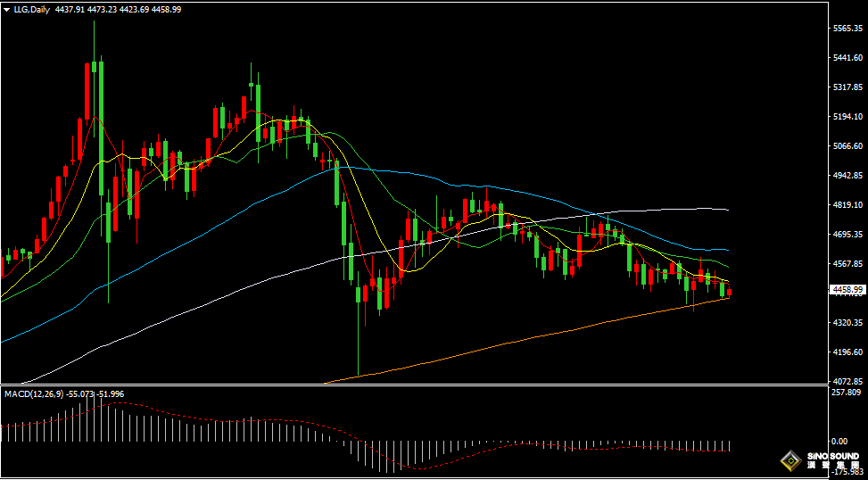Click the 257.809 MACD scale value
This screenshot has height=480, width=868.
point(847,393)
